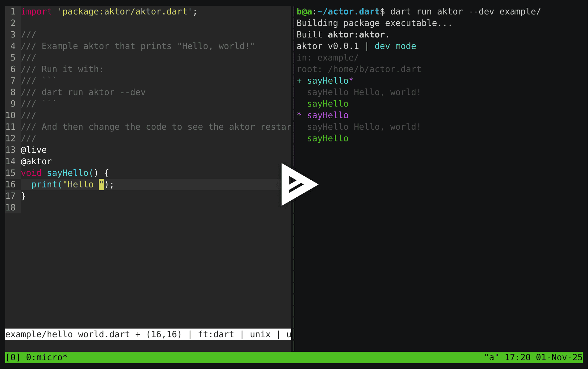Click the tmux host name "a"
Viewport: 588px width, 369px height.
[492, 358]
